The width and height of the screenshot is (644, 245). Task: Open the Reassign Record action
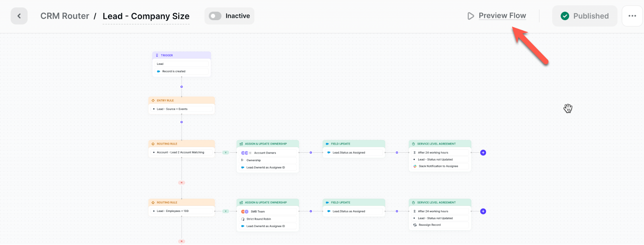click(440, 225)
